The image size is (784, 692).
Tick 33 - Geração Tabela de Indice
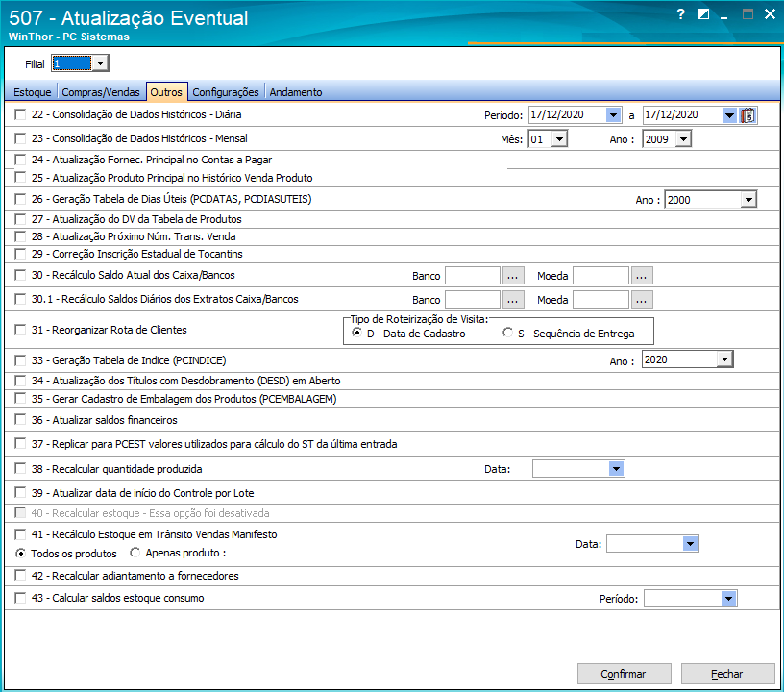(x=20, y=360)
